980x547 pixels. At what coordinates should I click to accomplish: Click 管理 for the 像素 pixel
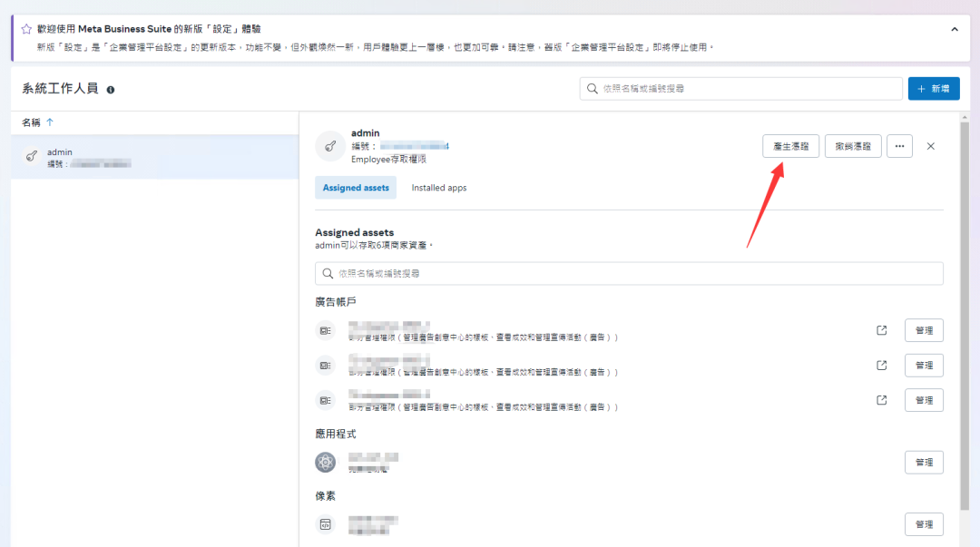click(x=924, y=524)
